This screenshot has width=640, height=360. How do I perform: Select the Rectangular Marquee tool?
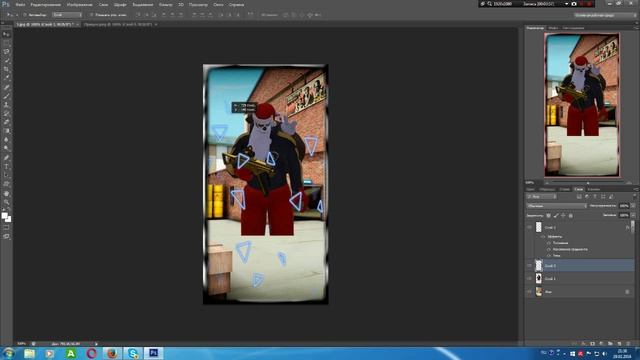(x=6, y=43)
